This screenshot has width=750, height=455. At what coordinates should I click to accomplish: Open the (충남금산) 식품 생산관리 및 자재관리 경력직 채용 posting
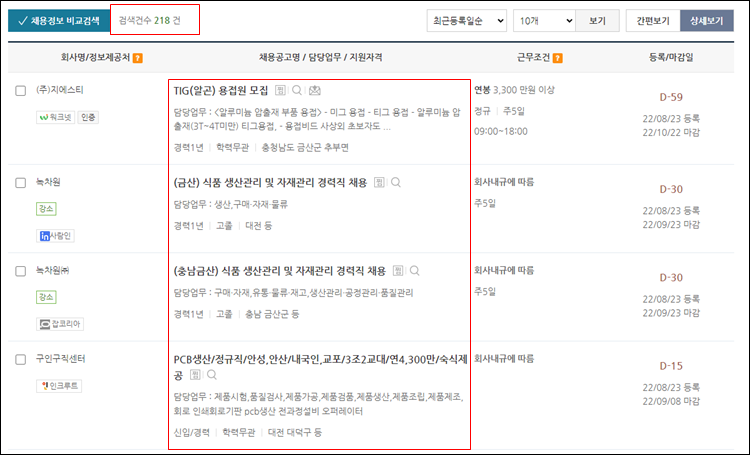click(279, 271)
